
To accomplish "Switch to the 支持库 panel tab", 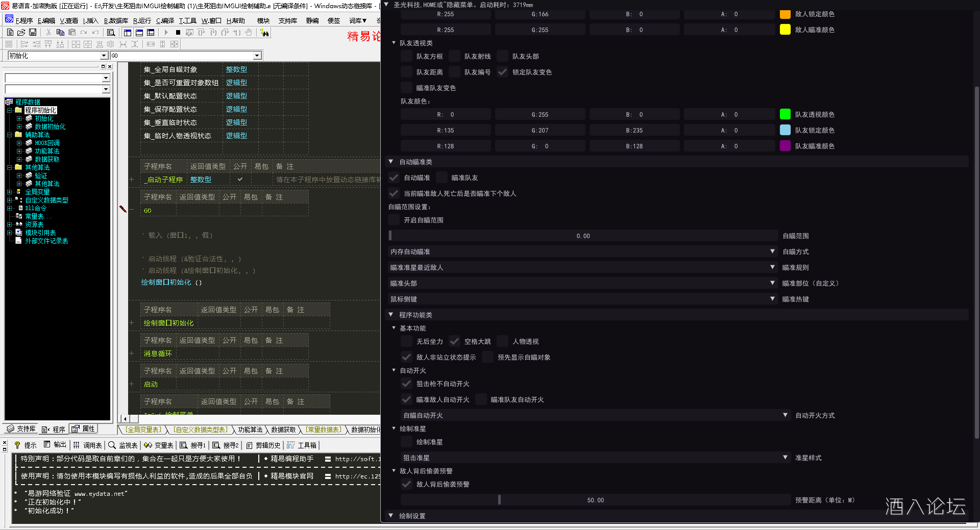I will (21, 429).
